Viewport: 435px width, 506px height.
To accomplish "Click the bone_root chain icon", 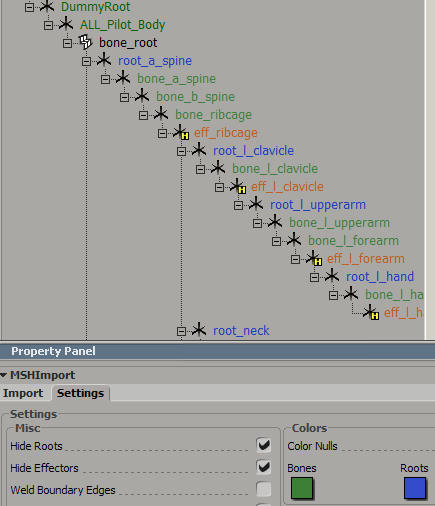I will point(85,42).
